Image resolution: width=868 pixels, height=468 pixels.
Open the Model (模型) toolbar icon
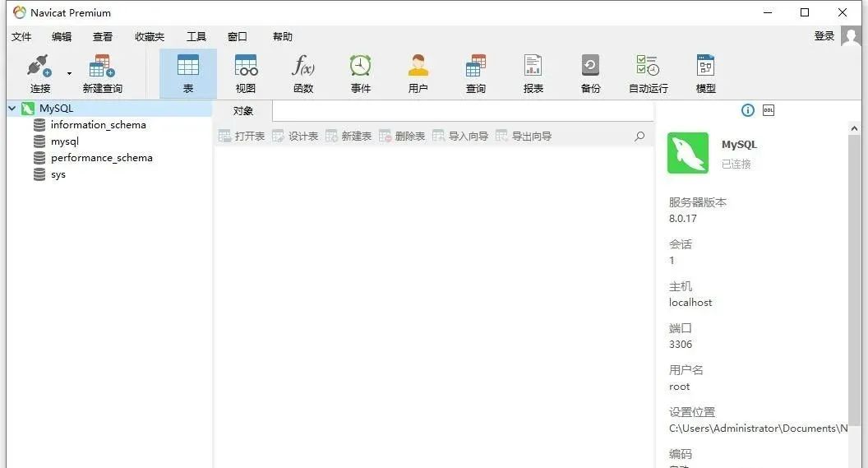705,66
